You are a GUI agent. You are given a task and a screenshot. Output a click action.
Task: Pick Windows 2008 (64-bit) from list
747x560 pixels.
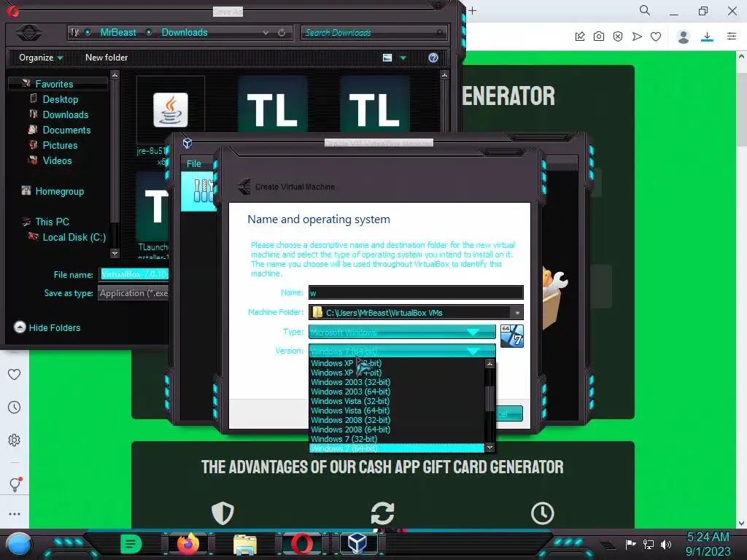(351, 429)
